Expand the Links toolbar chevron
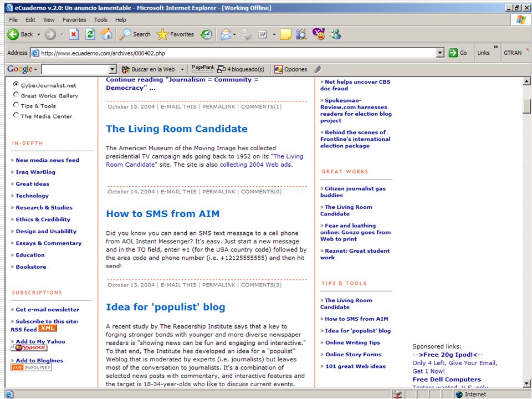This screenshot has width=532, height=399. (x=495, y=47)
